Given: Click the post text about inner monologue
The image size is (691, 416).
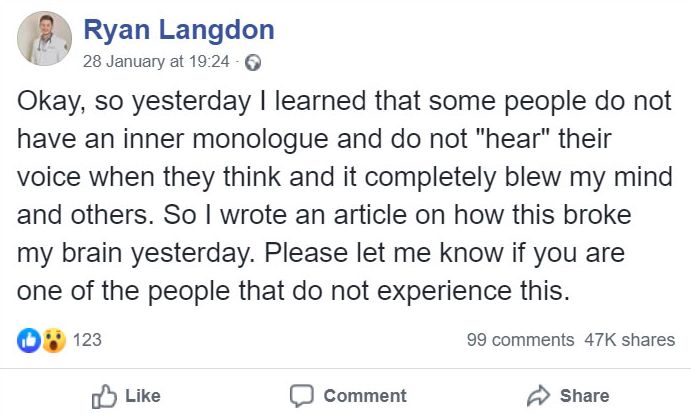Looking at the screenshot, I should (345, 196).
